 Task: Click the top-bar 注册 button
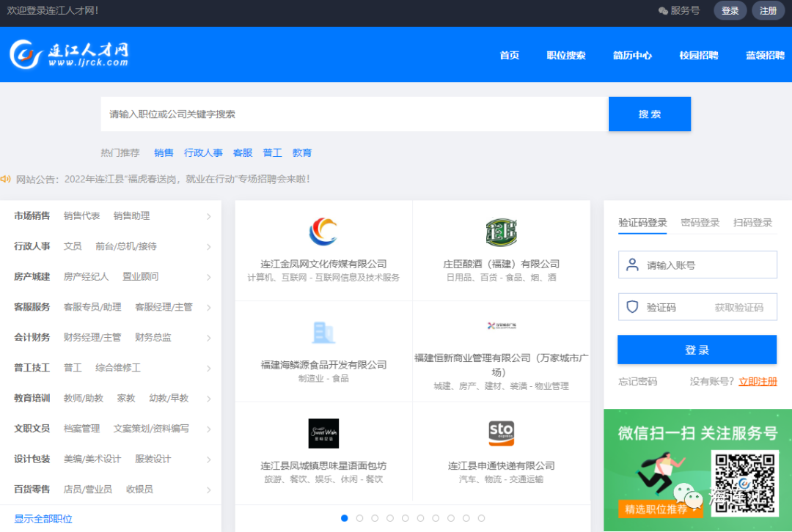click(x=769, y=10)
